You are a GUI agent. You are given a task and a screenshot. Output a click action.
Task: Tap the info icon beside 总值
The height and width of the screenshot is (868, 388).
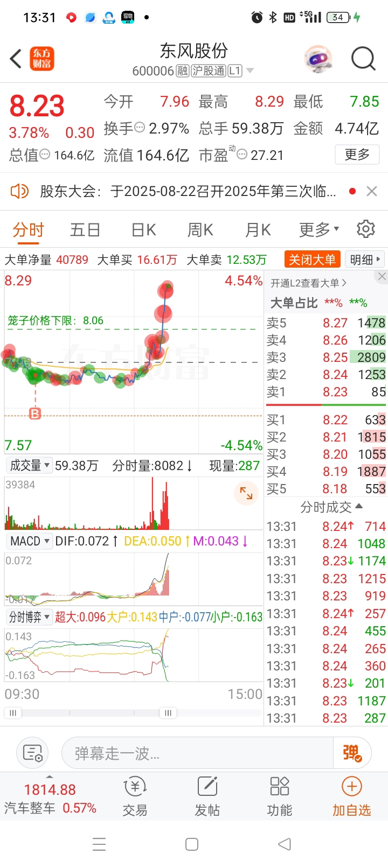(45, 155)
